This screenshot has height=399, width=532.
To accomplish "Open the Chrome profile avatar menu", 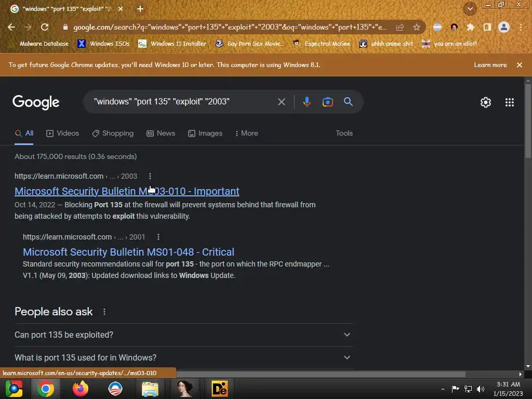I will (504, 27).
